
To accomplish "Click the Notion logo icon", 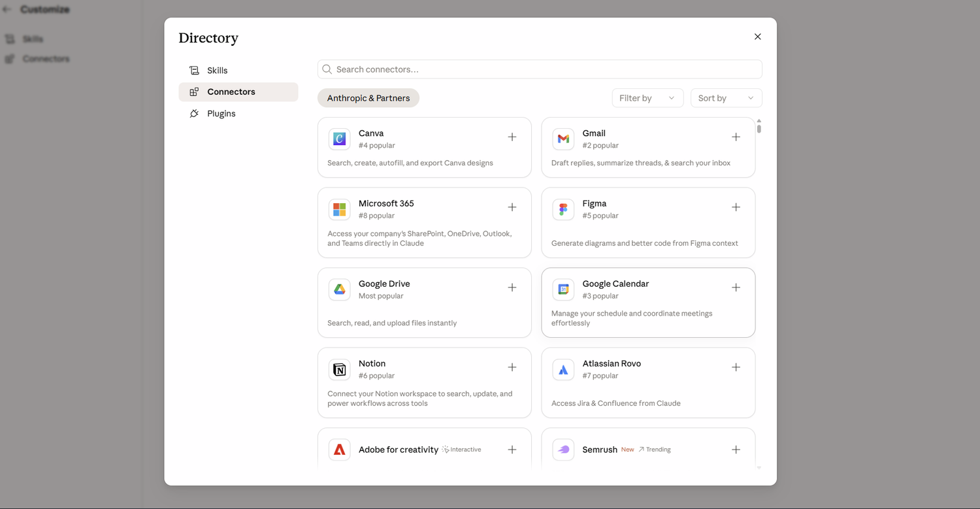I will tap(339, 369).
